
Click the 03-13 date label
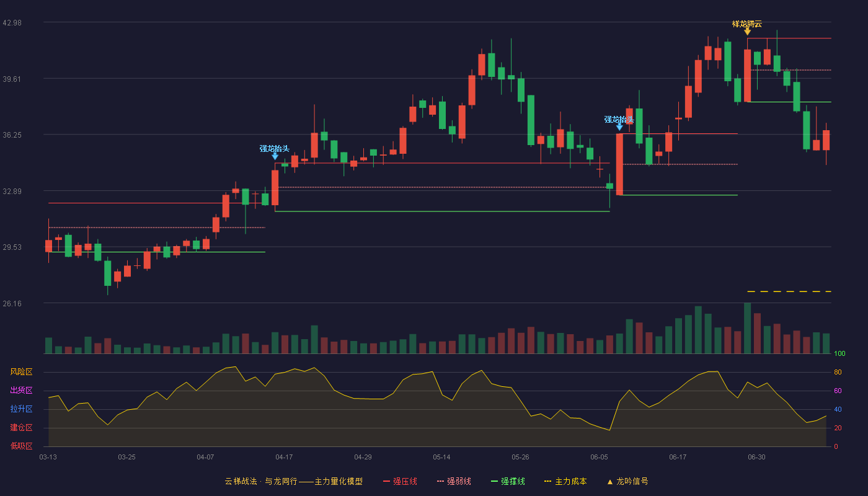[48, 457]
